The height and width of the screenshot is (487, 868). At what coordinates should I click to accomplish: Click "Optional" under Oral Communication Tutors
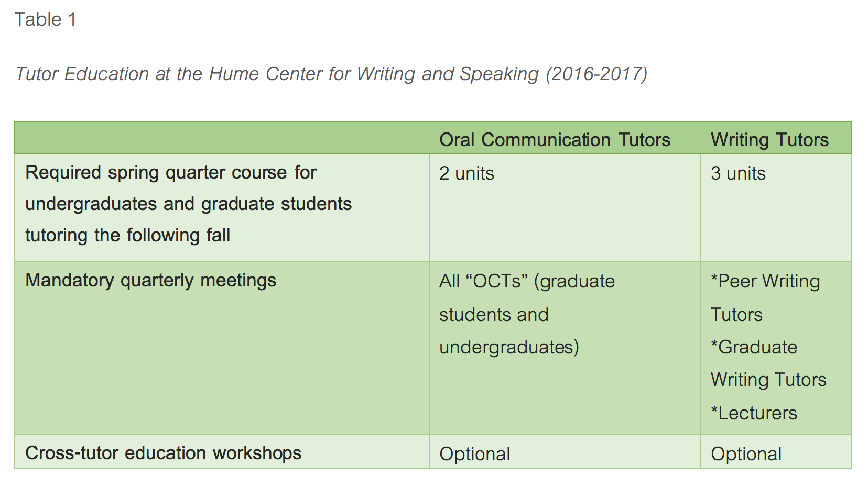[x=474, y=454]
